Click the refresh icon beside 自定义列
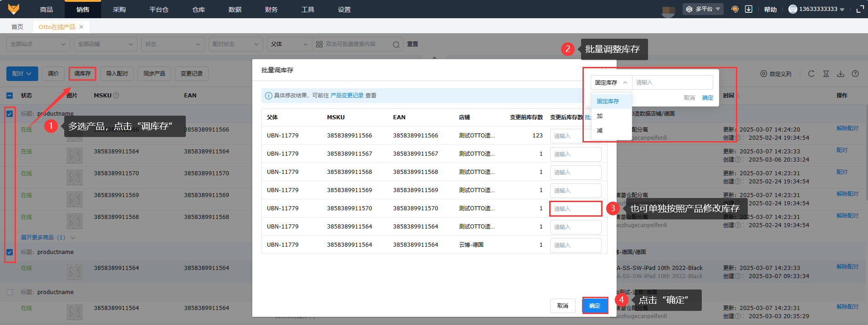Screen dimensions: 868x325 [x=811, y=74]
